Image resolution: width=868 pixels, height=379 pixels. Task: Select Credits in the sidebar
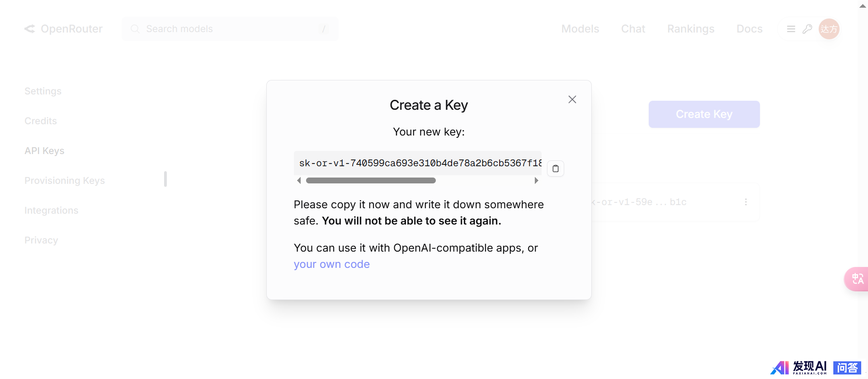click(x=41, y=121)
